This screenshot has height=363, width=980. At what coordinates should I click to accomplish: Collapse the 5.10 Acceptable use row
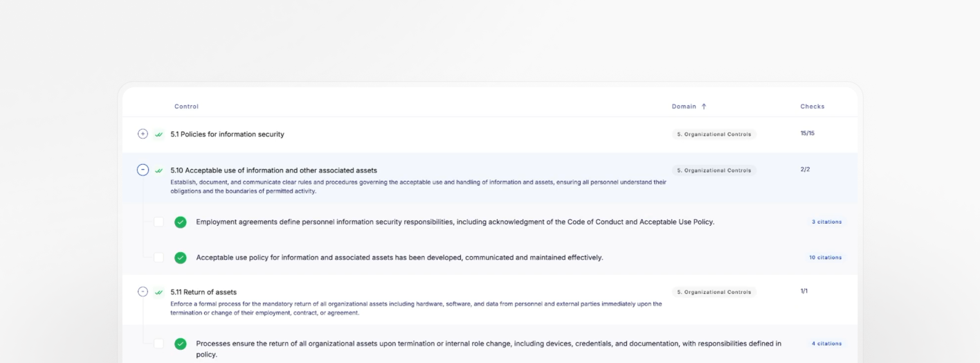tap(143, 170)
